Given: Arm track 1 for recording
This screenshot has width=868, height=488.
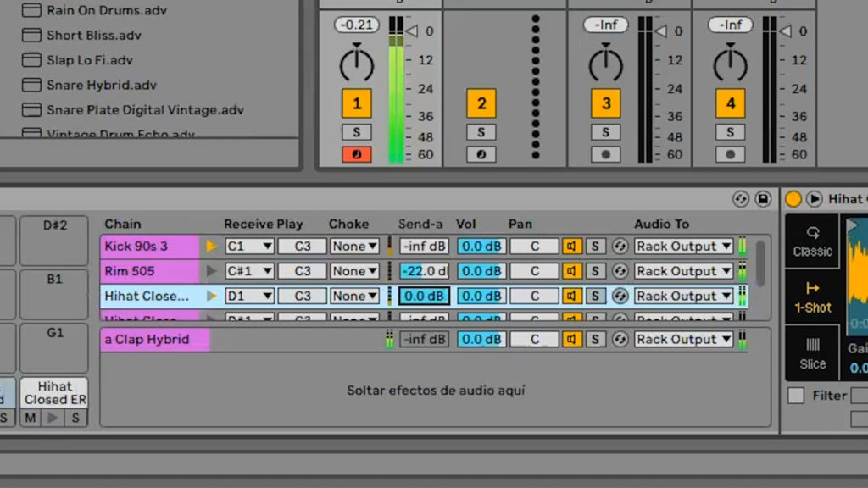Looking at the screenshot, I should (x=357, y=154).
